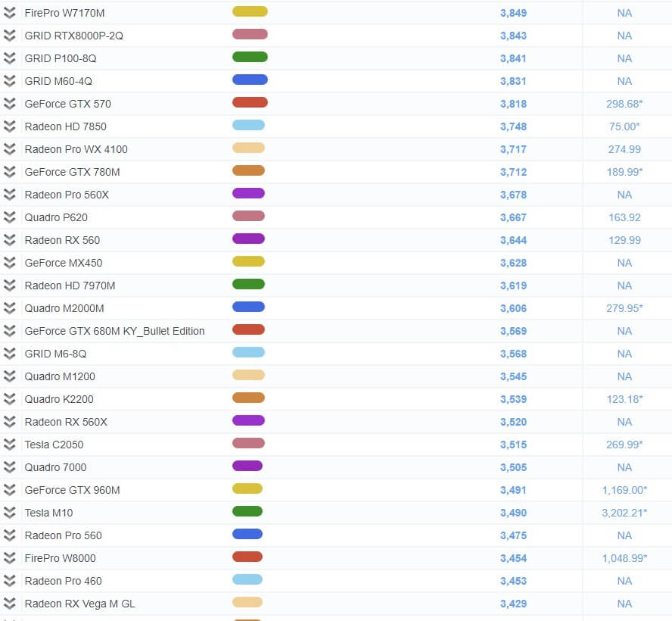Viewport: 672px width, 621px height.
Task: Expand the Tesla M10 row chevron
Action: click(9, 513)
